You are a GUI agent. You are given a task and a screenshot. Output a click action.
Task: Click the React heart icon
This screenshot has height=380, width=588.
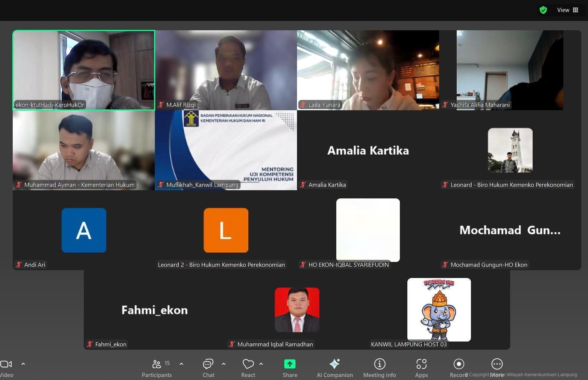248,364
